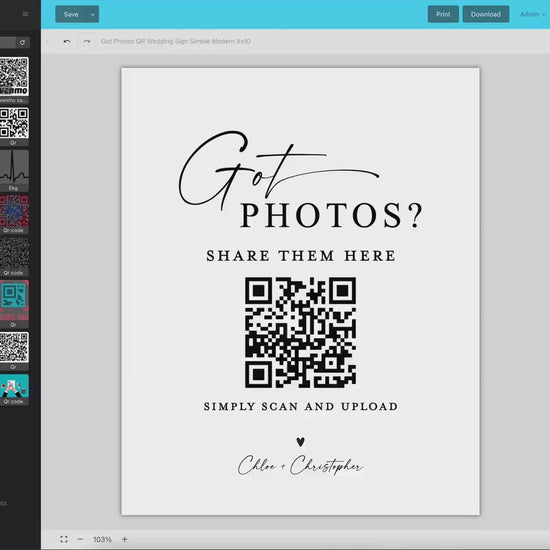Viewport: 550px width, 550px height.
Task: Click the fit-to-screen icon
Action: coord(64,539)
